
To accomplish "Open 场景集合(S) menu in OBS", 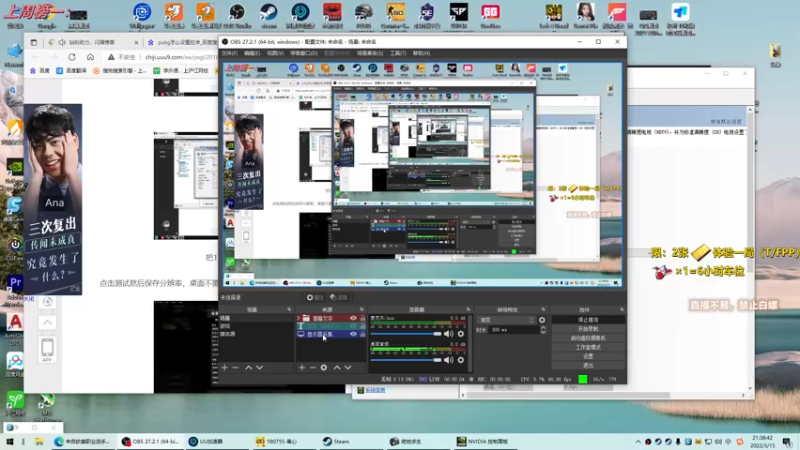I will tap(370, 53).
